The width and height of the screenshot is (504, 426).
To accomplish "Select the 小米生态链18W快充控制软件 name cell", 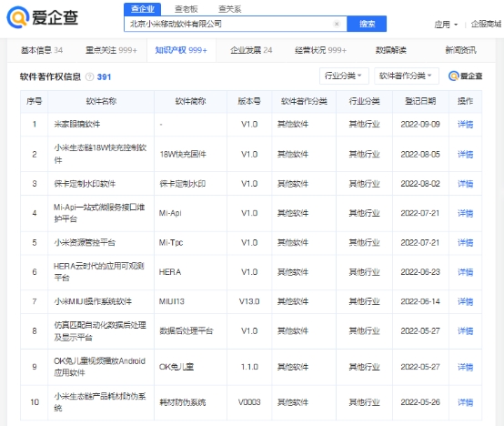I will (100, 154).
